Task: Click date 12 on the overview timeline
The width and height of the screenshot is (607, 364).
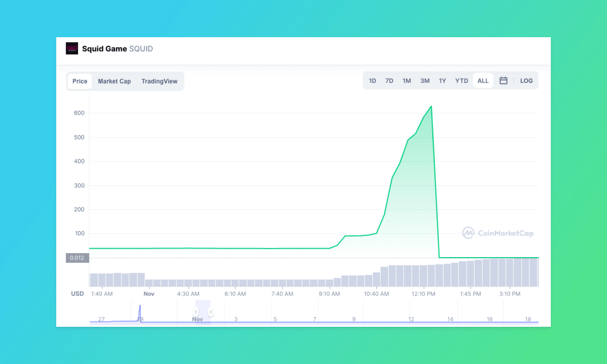Action: (x=411, y=319)
